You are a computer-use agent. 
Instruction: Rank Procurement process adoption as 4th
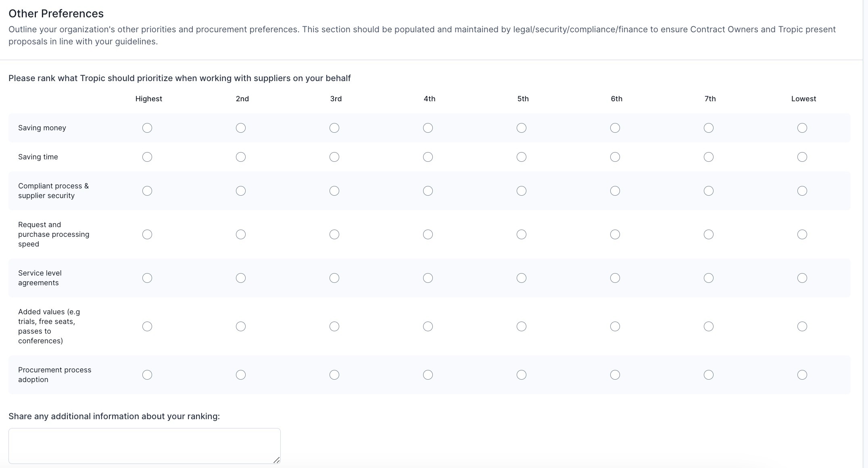[428, 375]
